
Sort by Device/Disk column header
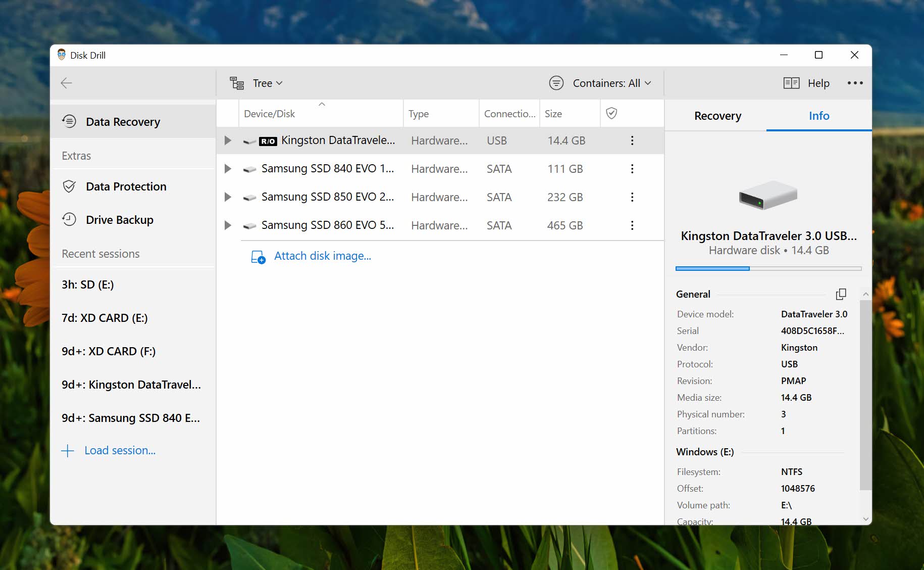321,114
